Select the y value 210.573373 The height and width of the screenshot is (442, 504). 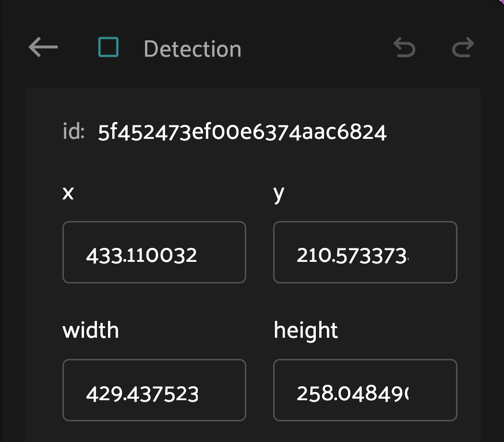(x=364, y=252)
